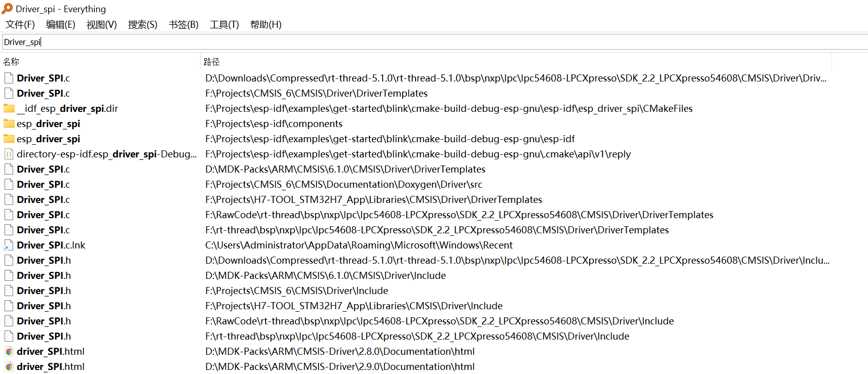
Task: Select file icon of Driver_SPI.c in F:\Projects\CMSIS_6 DriverTemplates
Action: [x=9, y=93]
